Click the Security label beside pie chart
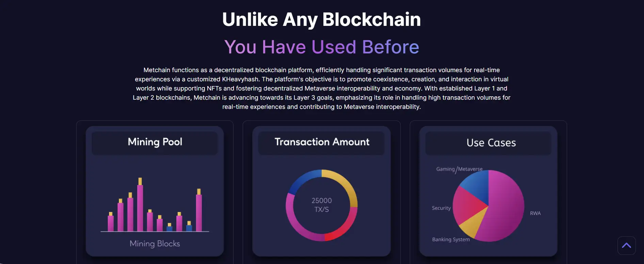Viewport: 644px width, 264px height. (441, 208)
